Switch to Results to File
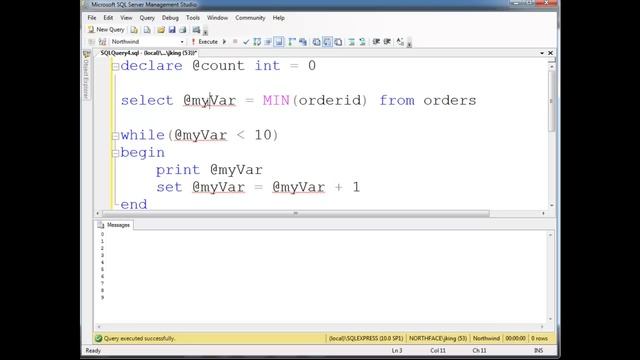 click(x=338, y=42)
